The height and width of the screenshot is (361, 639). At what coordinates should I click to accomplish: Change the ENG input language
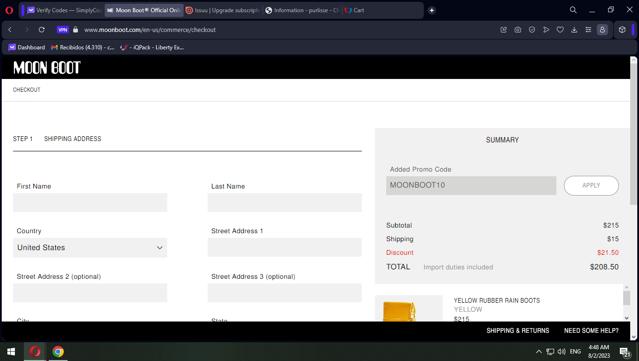click(x=575, y=352)
